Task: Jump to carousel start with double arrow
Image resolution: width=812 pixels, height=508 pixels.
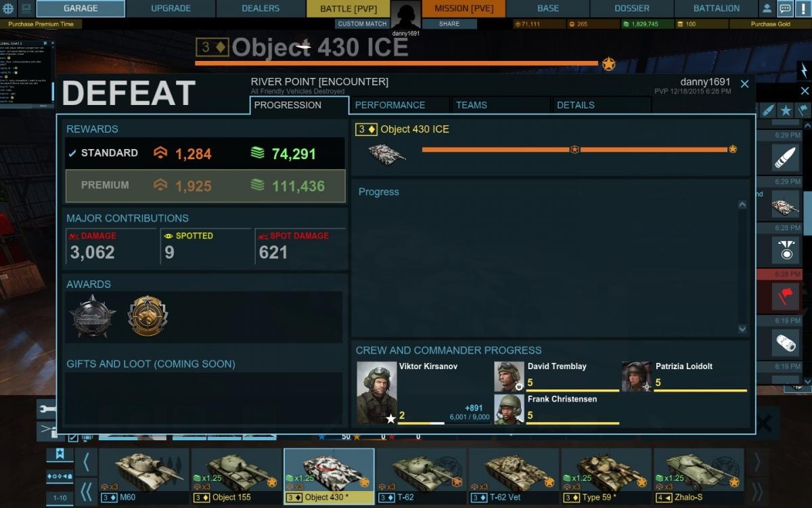Action: point(86,492)
